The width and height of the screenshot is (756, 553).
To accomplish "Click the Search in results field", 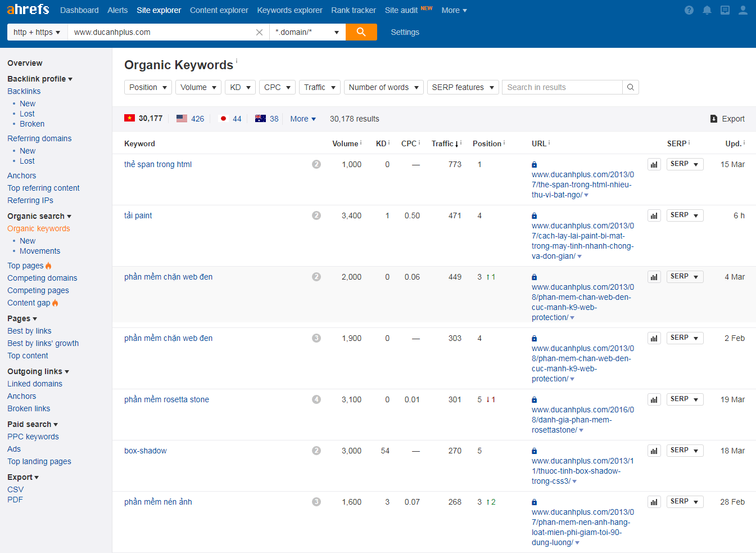I will [562, 87].
